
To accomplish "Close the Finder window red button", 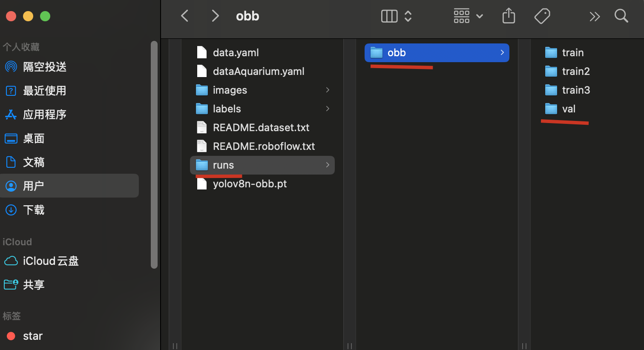I will [x=11, y=16].
